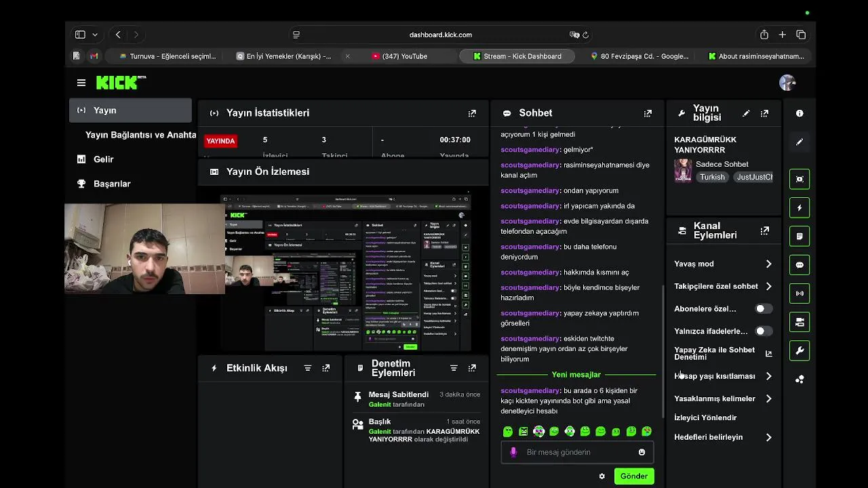The height and width of the screenshot is (488, 868).
Task: Close the En İyi Yemekler tab
Action: [348, 56]
